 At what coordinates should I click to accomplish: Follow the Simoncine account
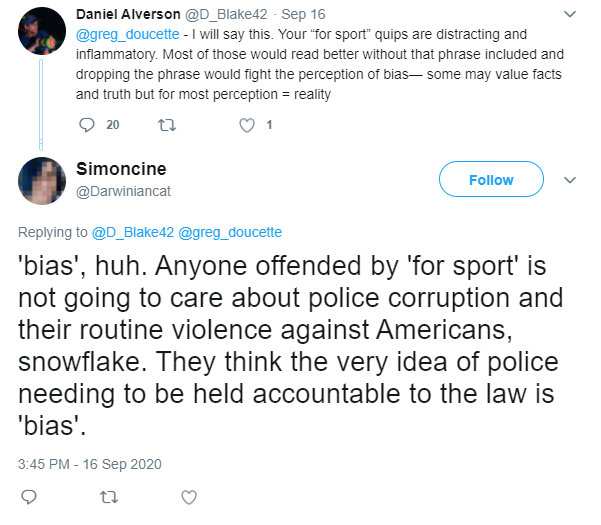tap(491, 179)
